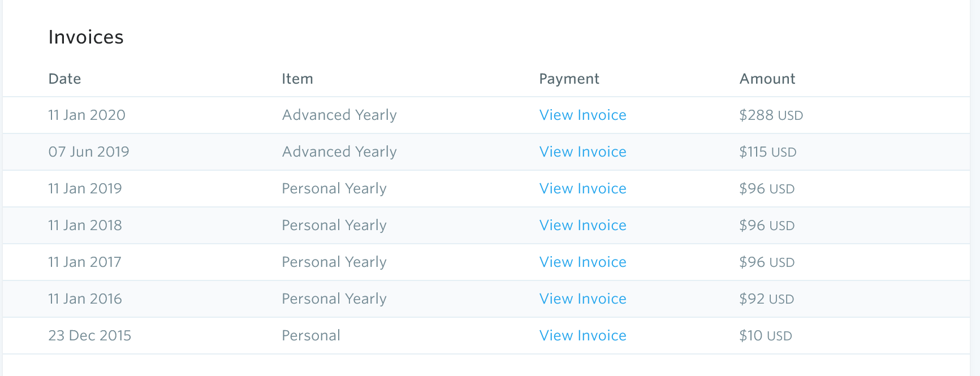The height and width of the screenshot is (376, 980).
Task: Click the 23 Dec 2015 date cell
Action: point(89,335)
